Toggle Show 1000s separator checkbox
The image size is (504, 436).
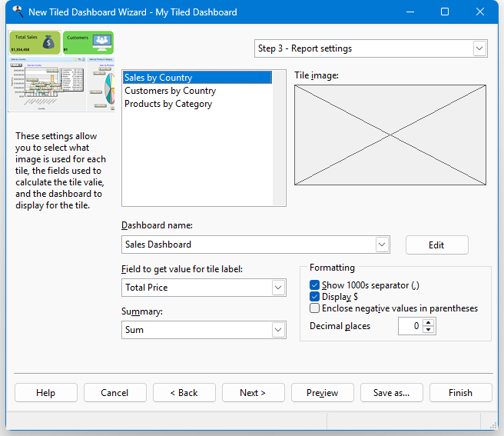314,285
